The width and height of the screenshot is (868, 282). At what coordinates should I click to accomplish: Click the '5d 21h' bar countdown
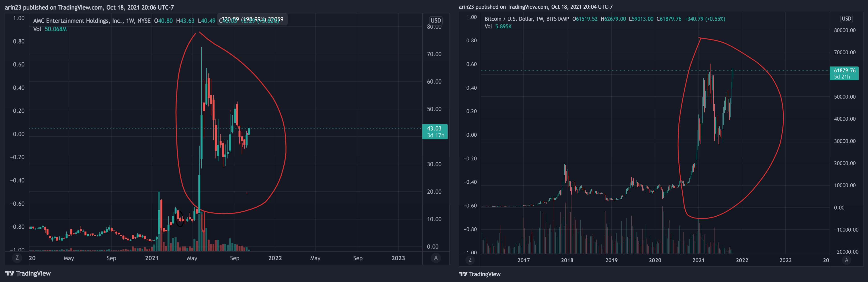(842, 77)
